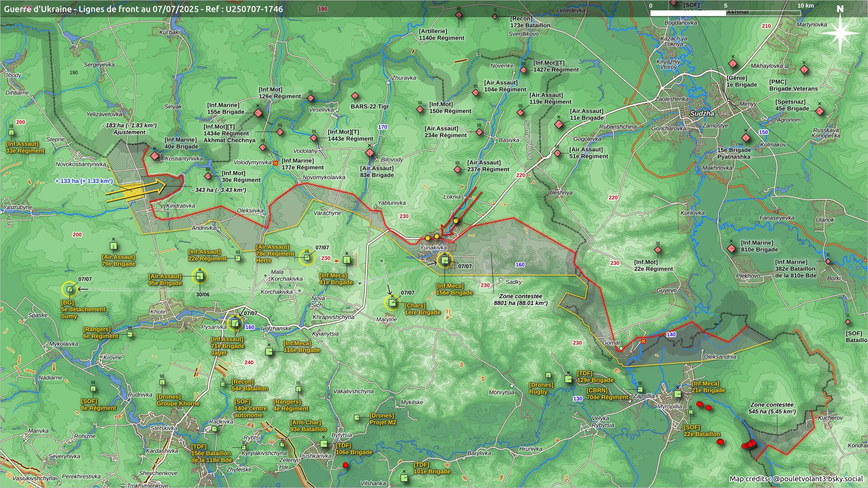
Task: Click the 21e Brigade mechanized marker near Myropillia
Action: click(x=677, y=394)
